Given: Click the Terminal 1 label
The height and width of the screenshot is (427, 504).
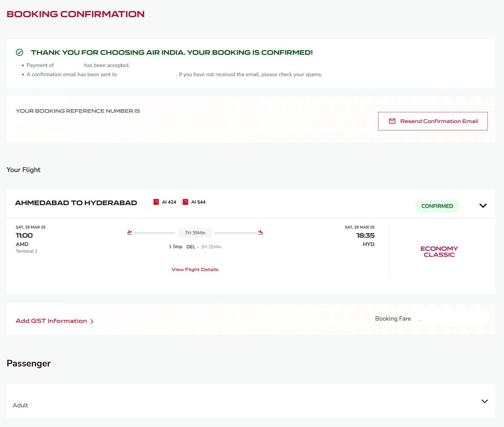Looking at the screenshot, I should (x=26, y=251).
